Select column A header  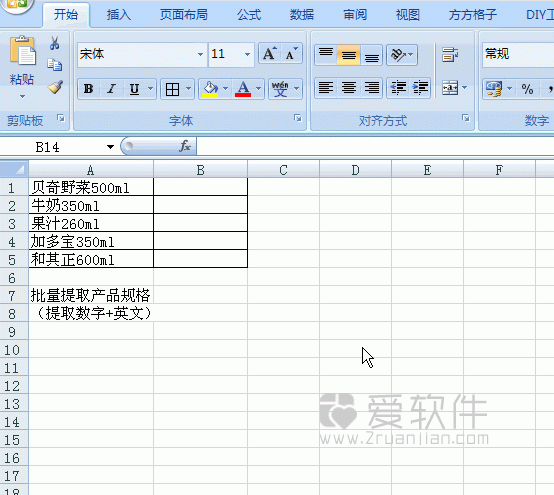coord(91,170)
